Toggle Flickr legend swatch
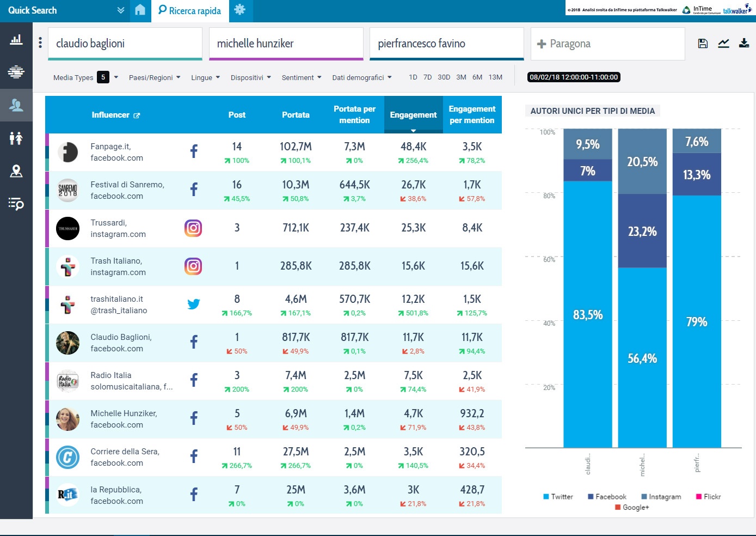Image resolution: width=756 pixels, height=536 pixels. (x=699, y=497)
